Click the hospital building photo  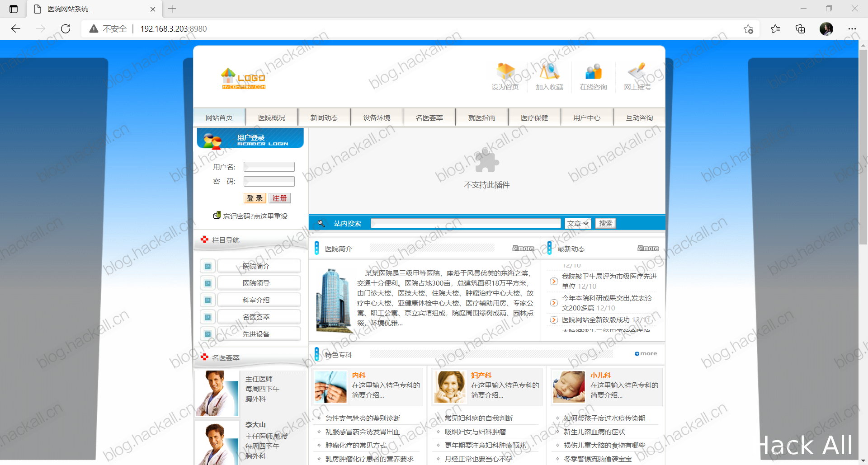(334, 300)
